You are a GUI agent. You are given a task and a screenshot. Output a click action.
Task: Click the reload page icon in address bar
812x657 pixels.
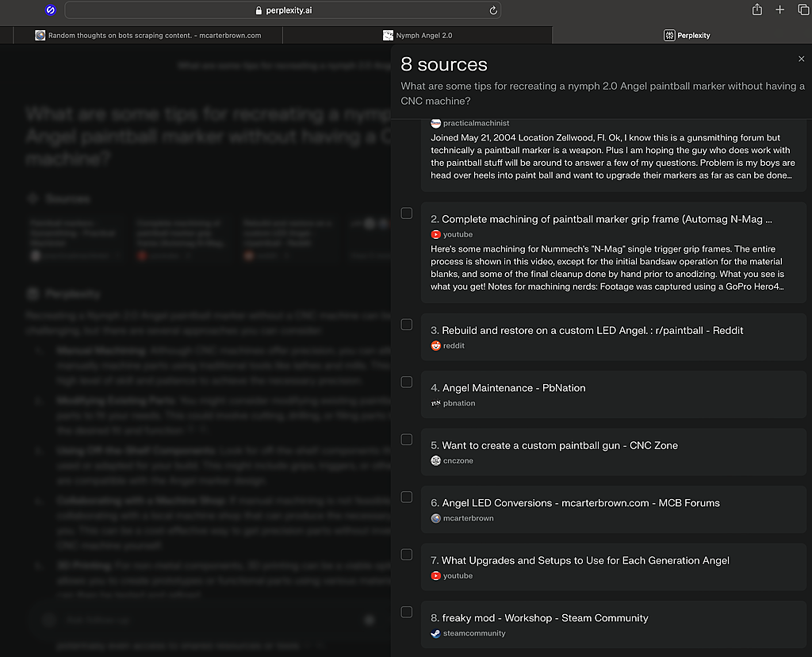(x=493, y=10)
